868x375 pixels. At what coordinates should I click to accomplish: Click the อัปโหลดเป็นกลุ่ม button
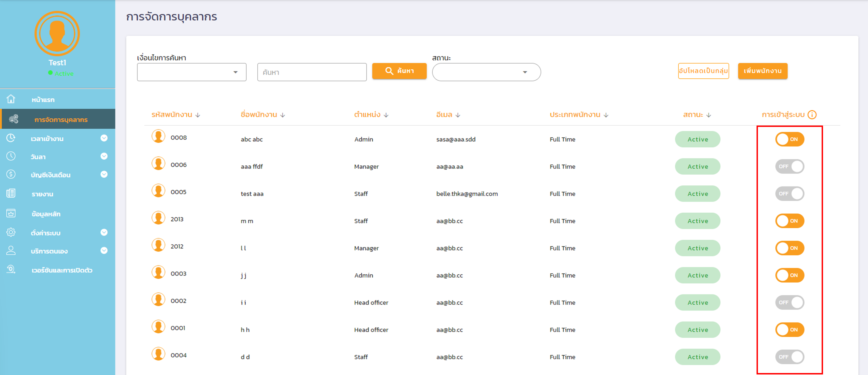703,71
